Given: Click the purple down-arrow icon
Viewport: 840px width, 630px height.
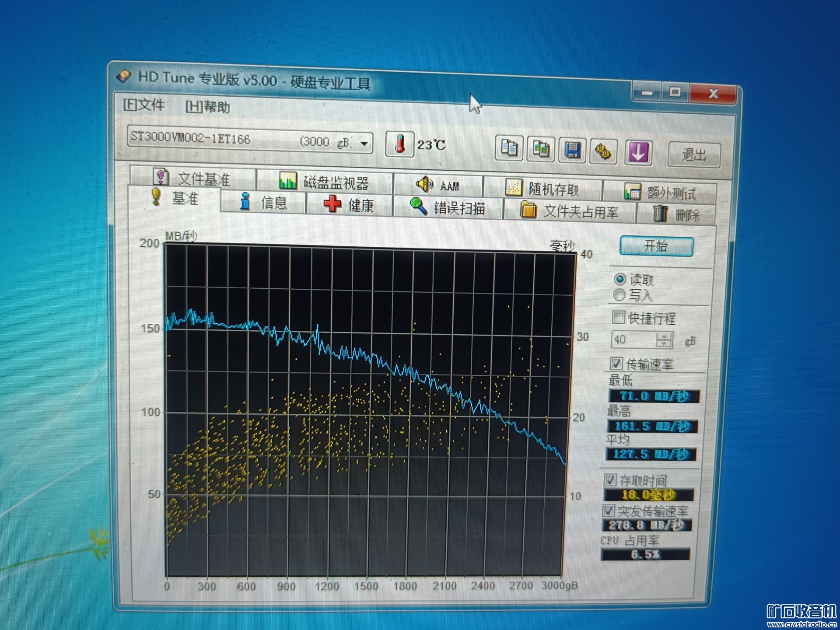Looking at the screenshot, I should click(x=638, y=153).
